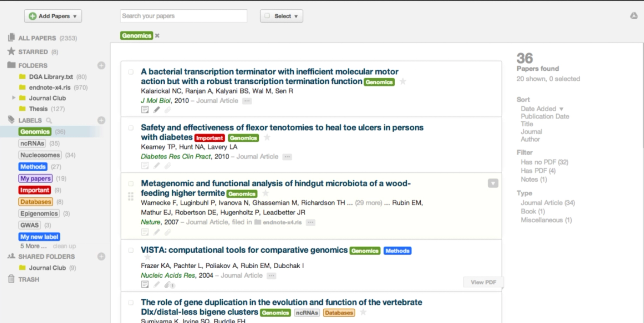Open All Papers library icon

[x=11, y=38]
